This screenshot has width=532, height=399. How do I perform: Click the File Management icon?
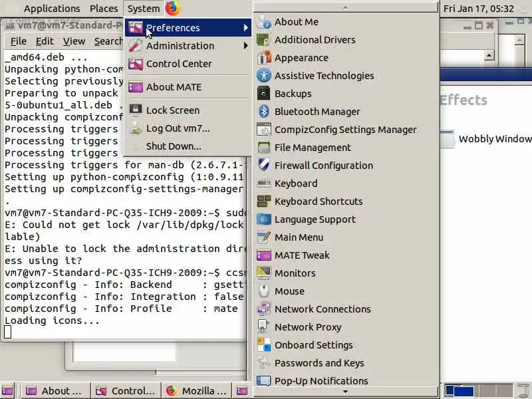[264, 147]
